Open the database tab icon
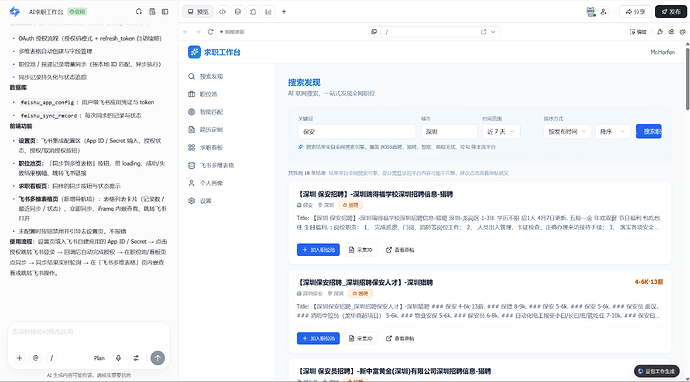The width and height of the screenshot is (690, 382). pos(238,12)
